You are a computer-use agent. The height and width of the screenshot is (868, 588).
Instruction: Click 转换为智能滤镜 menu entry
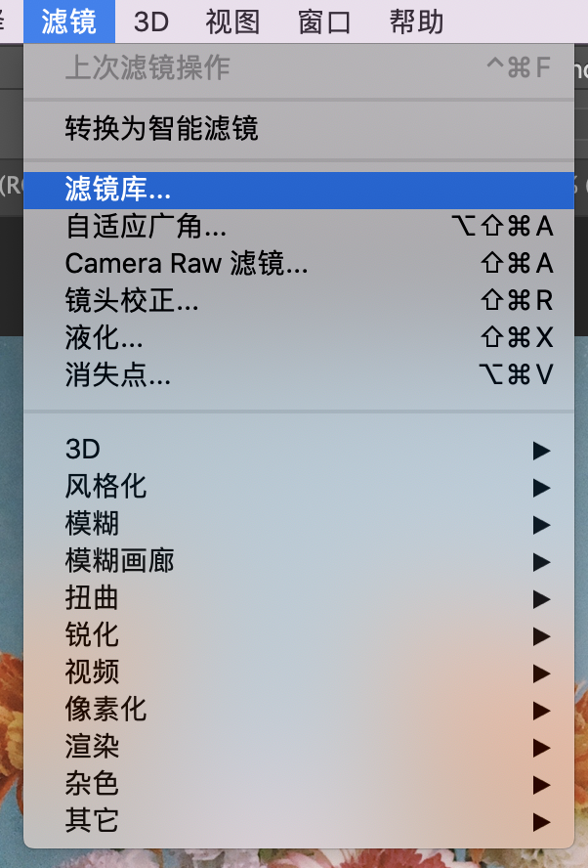[x=162, y=128]
